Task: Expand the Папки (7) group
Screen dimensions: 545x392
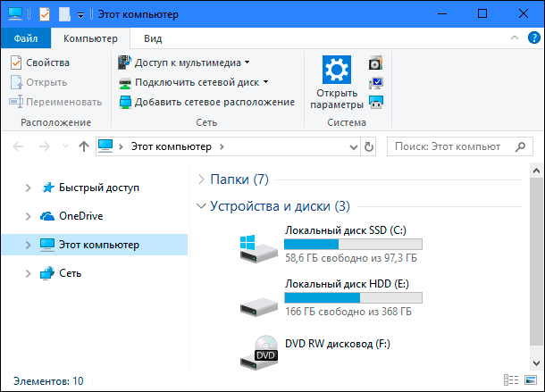Action: tap(201, 179)
